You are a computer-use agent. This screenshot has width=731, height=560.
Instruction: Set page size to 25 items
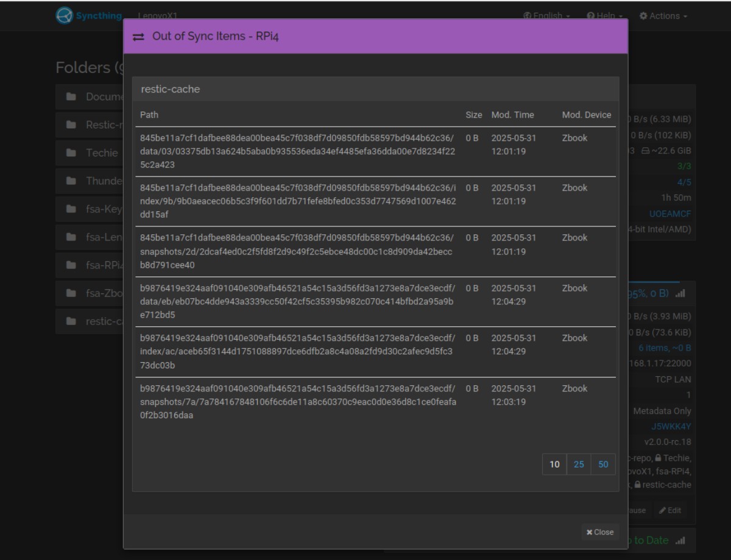[579, 464]
